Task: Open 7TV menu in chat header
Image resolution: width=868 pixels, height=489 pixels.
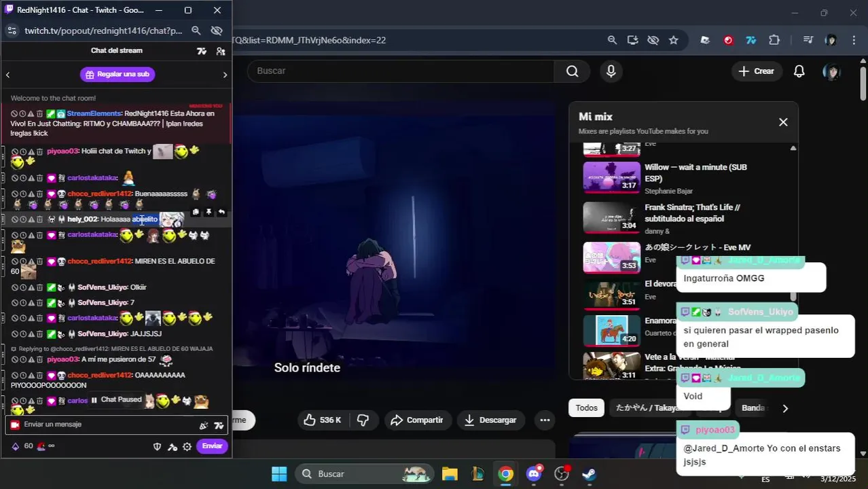Action: pyautogui.click(x=202, y=51)
